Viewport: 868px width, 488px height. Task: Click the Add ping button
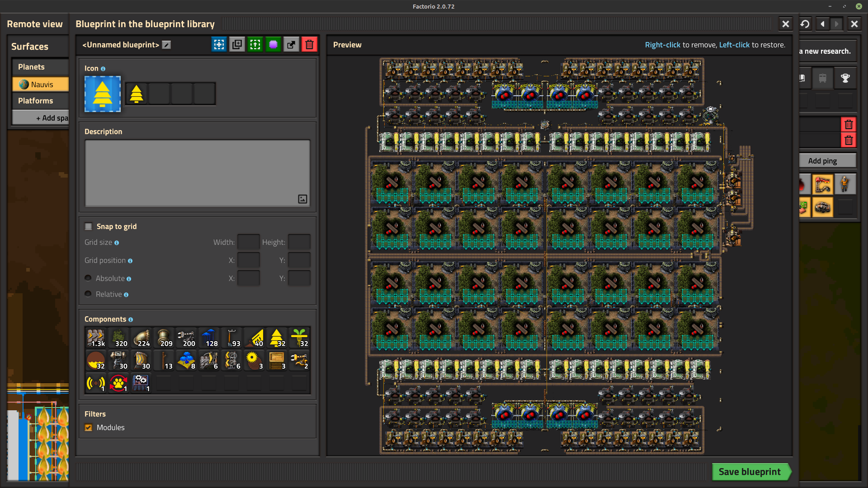(x=822, y=161)
